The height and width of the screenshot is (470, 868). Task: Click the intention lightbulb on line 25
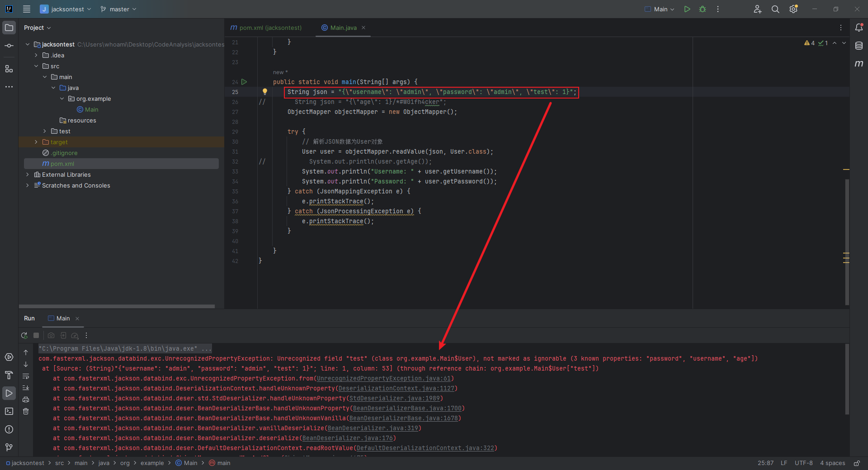click(x=265, y=92)
